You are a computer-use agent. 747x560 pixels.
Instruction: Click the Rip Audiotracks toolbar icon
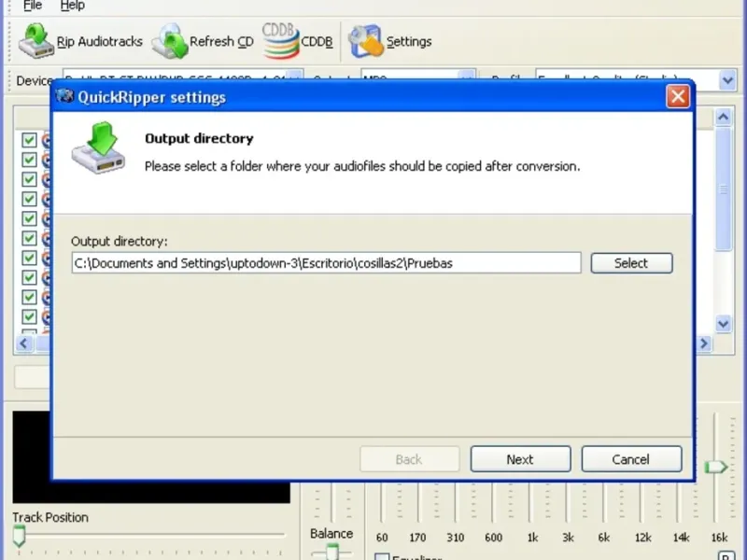point(35,41)
